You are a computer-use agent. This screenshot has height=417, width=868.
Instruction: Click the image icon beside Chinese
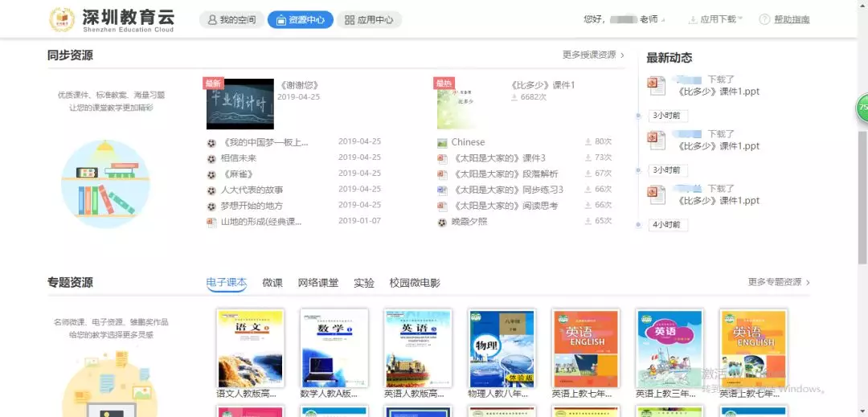442,142
